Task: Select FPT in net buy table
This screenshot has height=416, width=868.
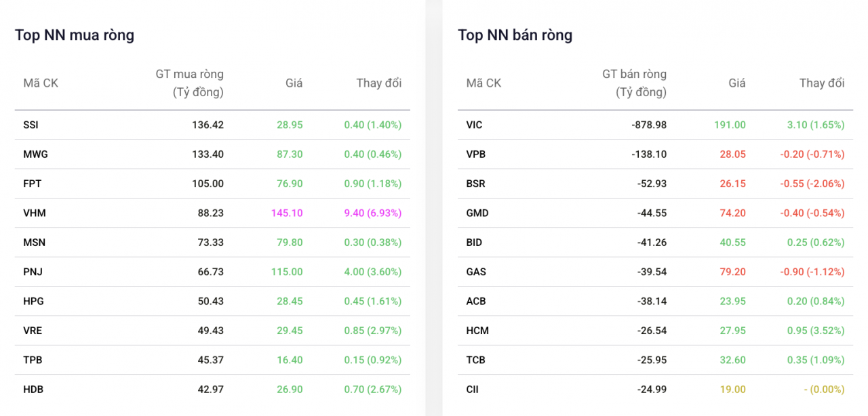Action: coord(33,184)
